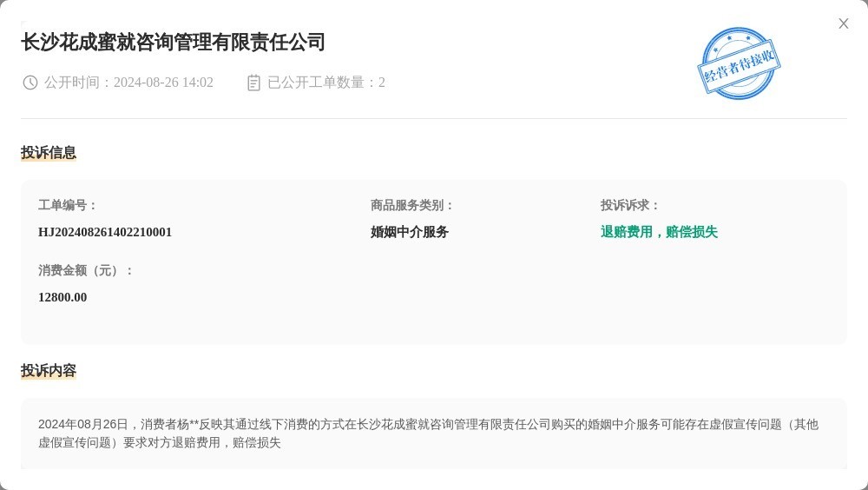This screenshot has height=490, width=868.
Task: Click work order number HJ202408261402210001
Action: point(105,232)
